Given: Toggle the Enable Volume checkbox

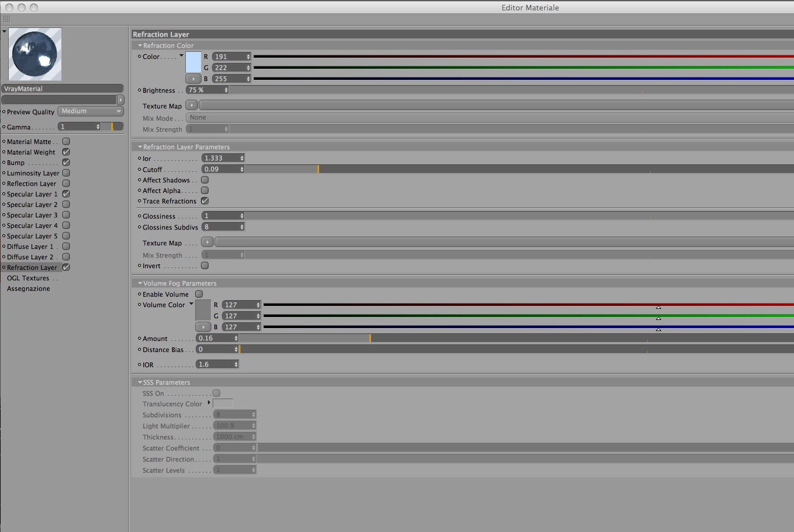Looking at the screenshot, I should pos(199,294).
